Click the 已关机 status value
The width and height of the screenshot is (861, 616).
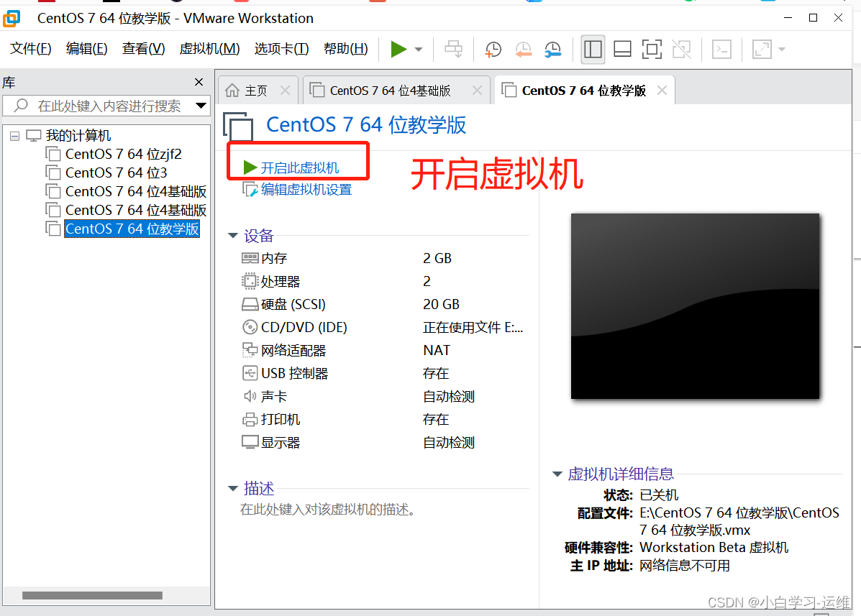(x=659, y=495)
